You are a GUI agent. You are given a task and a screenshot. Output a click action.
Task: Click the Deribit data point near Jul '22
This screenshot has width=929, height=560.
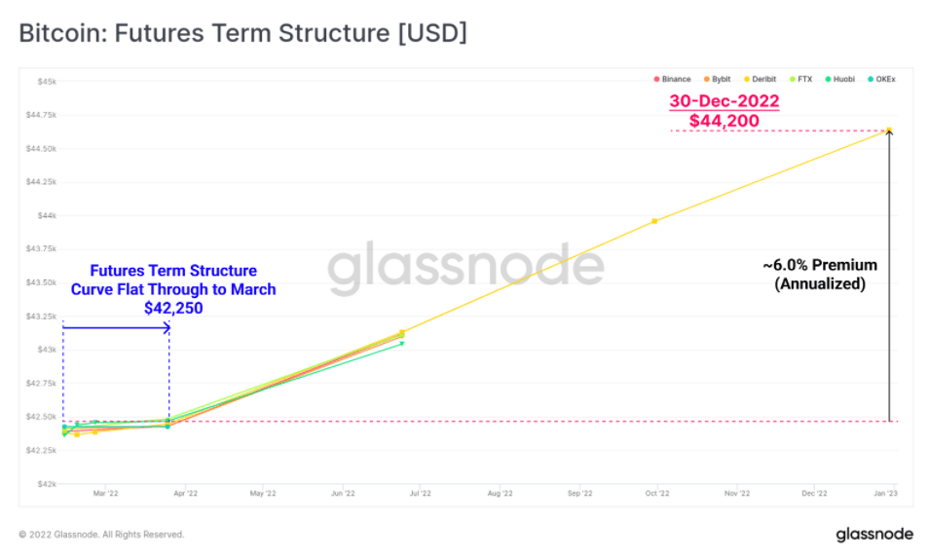[x=402, y=333]
